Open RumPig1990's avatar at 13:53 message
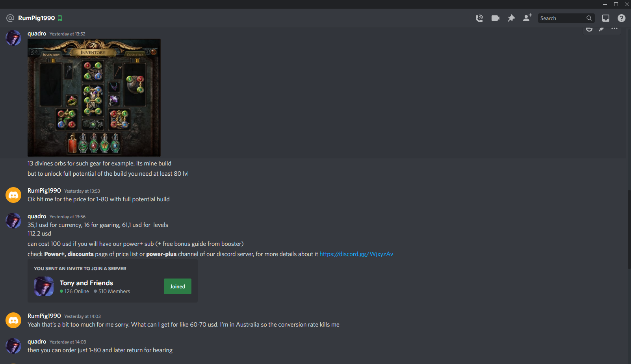Screen dimensions: 631x364 pyautogui.click(x=13, y=195)
